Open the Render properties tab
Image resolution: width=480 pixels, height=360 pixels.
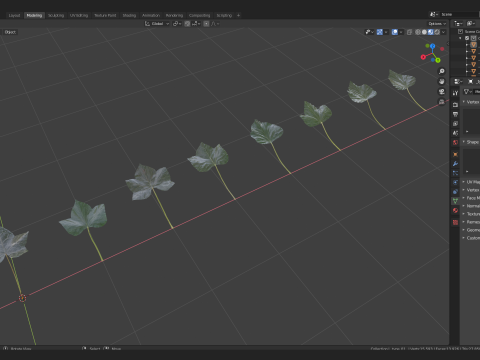455,105
